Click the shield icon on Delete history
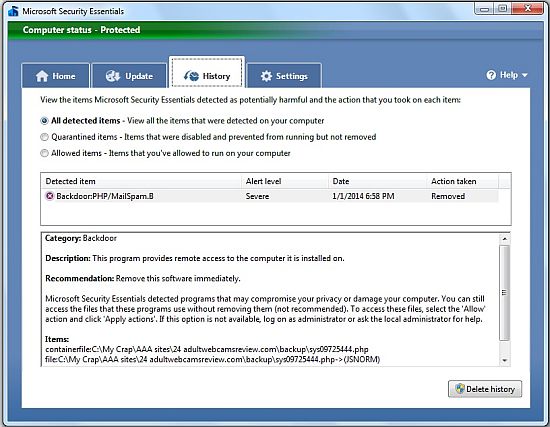550x427 pixels. coord(460,389)
